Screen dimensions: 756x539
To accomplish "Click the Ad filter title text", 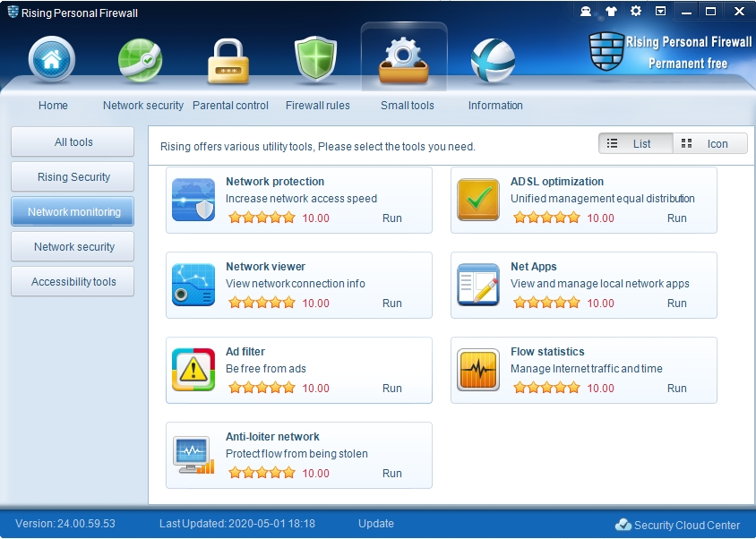I will tap(245, 352).
